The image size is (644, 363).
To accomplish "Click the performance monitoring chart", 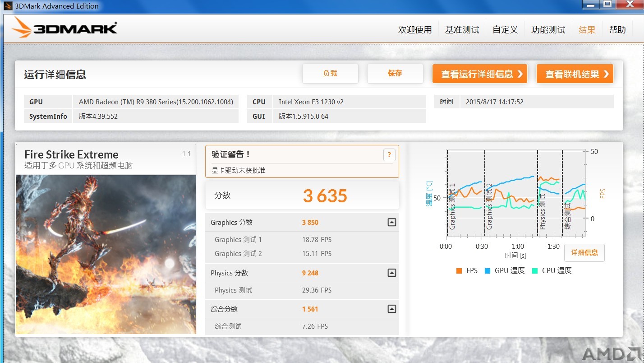I will (516, 193).
